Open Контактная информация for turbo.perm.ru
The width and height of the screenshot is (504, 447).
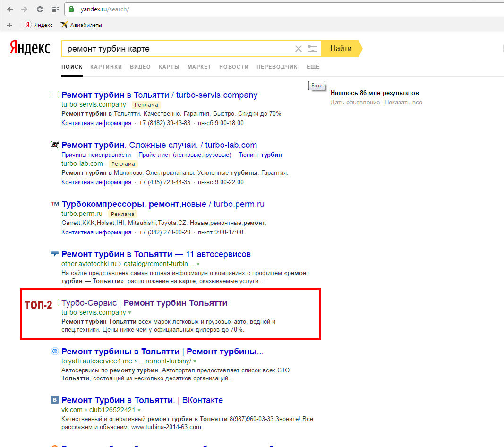96,232
